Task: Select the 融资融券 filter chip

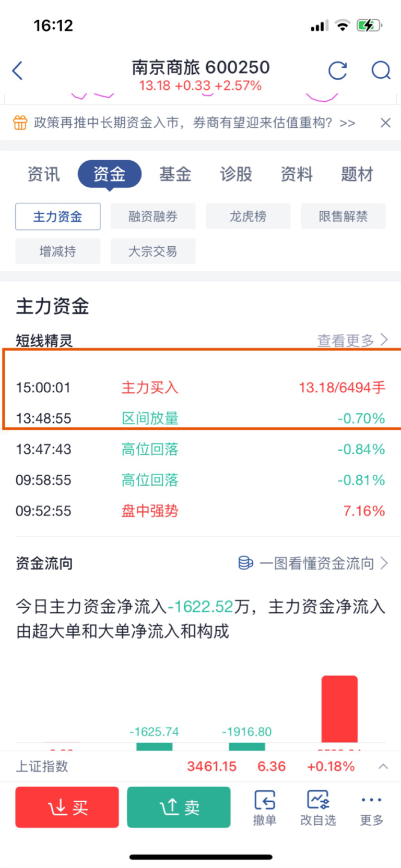Action: click(153, 216)
